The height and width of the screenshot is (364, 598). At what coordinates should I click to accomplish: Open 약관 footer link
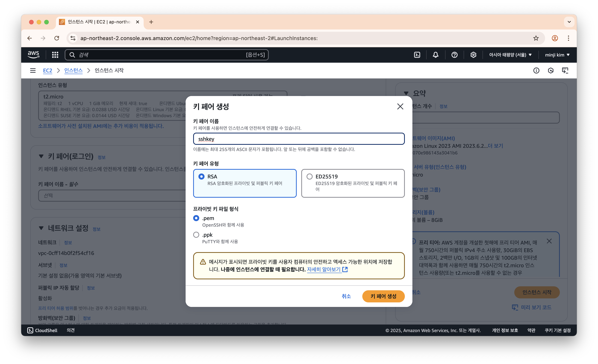[x=531, y=330]
